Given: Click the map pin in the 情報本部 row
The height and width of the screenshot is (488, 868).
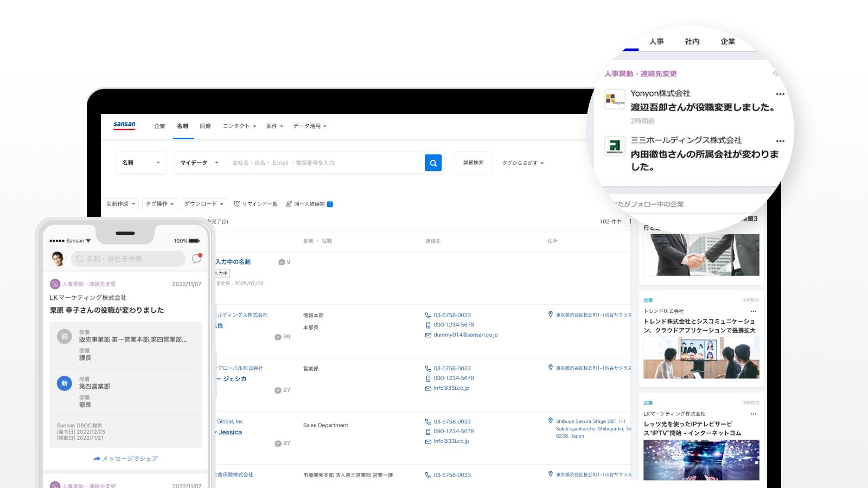Looking at the screenshot, I should (551, 314).
